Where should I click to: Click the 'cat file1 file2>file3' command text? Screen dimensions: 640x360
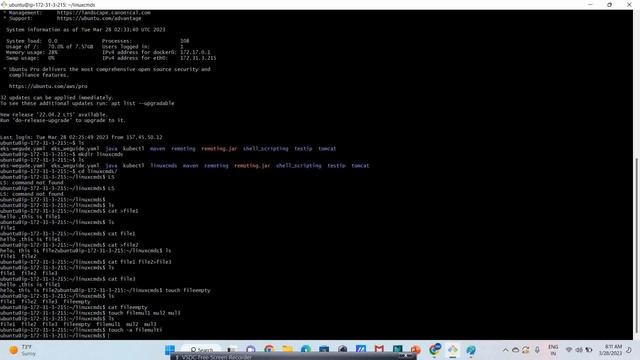[140, 262]
